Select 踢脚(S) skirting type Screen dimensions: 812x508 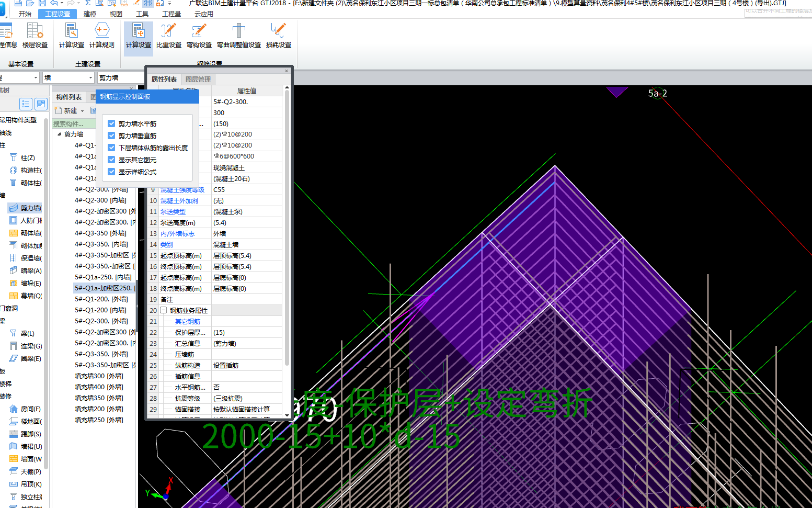click(26, 434)
